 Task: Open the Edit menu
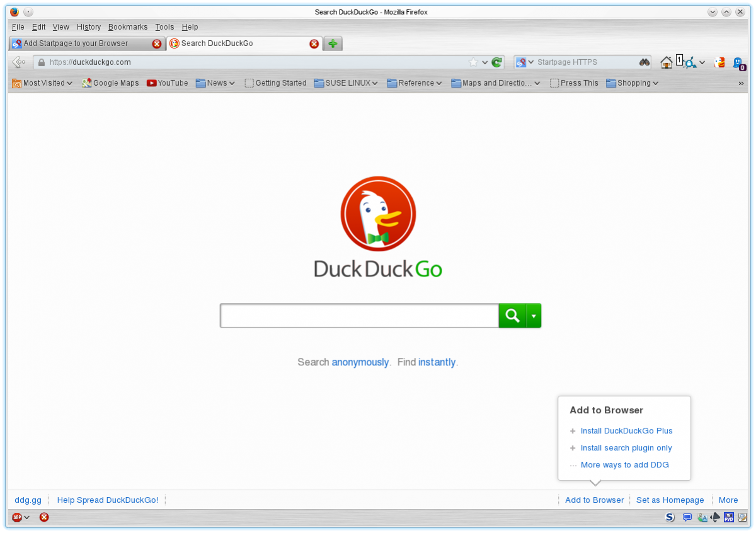pyautogui.click(x=39, y=27)
